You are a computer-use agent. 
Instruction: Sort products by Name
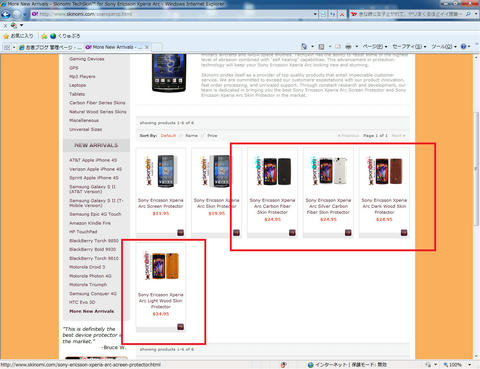pyautogui.click(x=191, y=136)
